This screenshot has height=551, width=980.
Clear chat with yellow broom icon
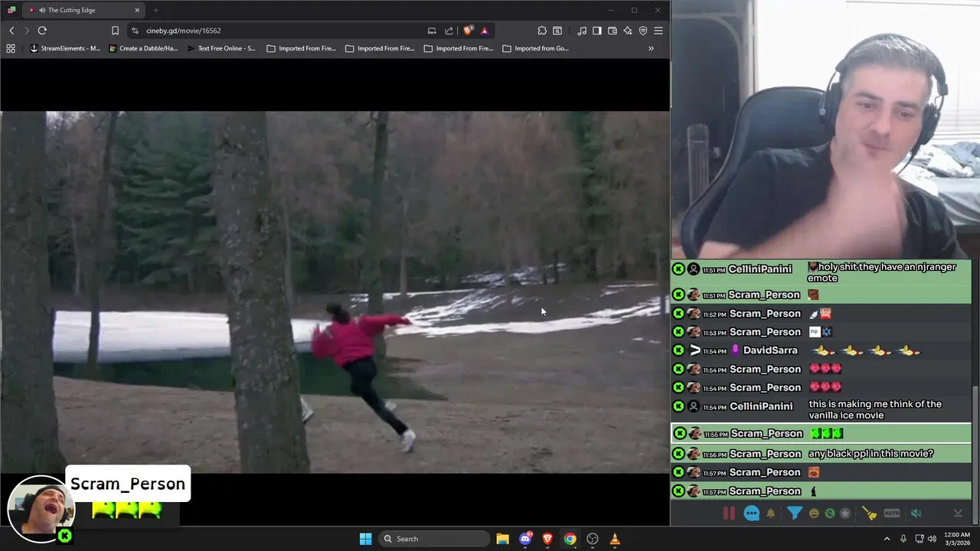pos(869,514)
